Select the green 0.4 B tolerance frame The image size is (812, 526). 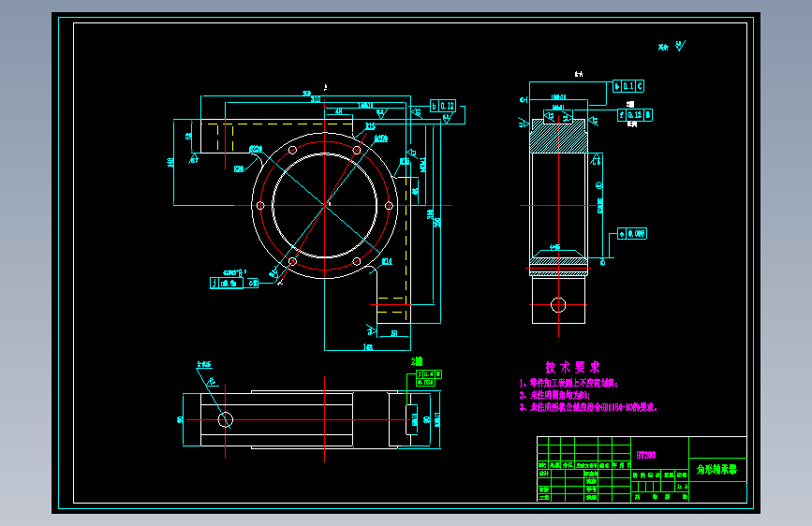click(x=429, y=373)
